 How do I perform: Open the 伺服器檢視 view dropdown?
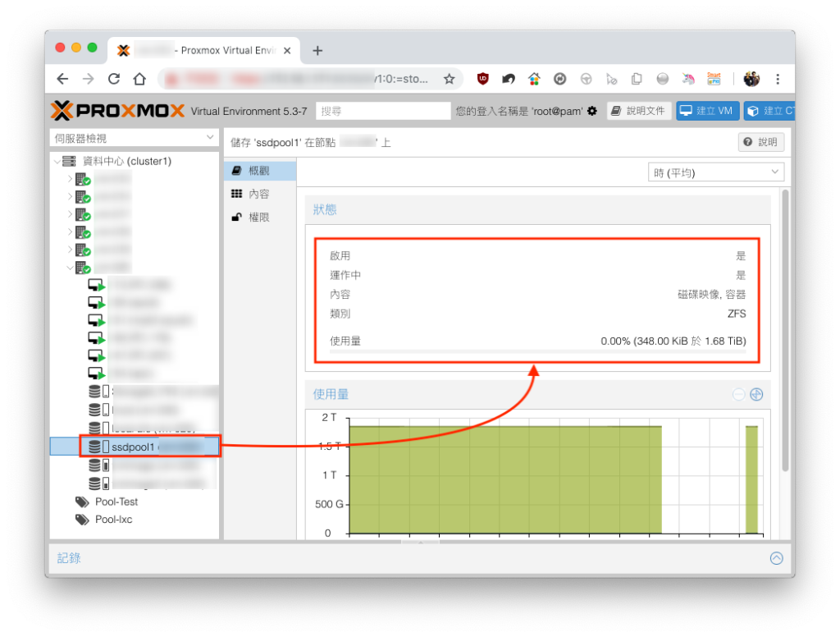(x=134, y=138)
